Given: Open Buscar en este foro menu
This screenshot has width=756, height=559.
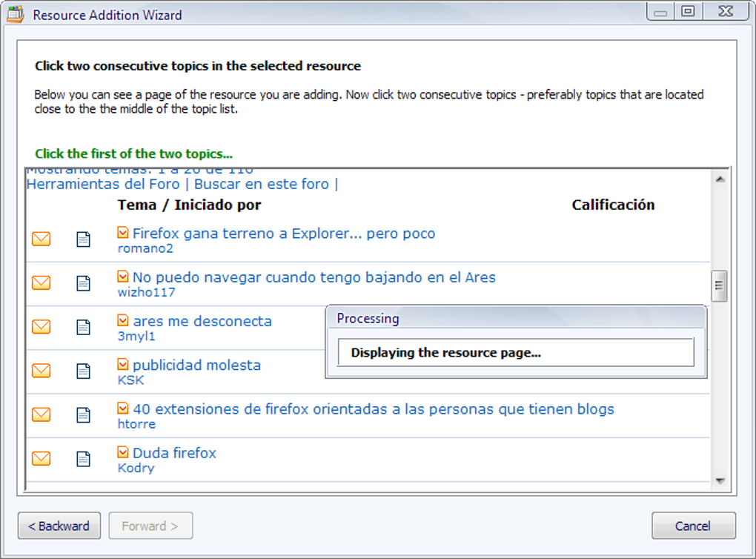Looking at the screenshot, I should [262, 184].
